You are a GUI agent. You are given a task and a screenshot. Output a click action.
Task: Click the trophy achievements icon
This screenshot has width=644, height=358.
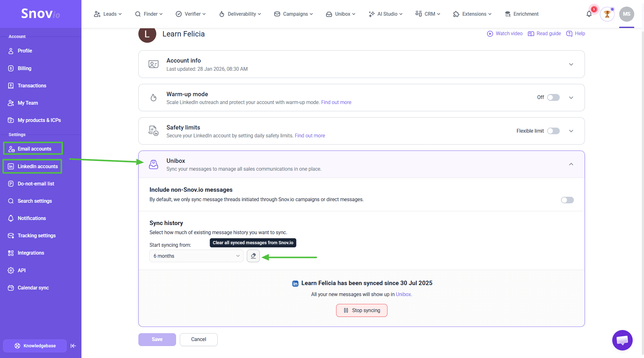(607, 14)
